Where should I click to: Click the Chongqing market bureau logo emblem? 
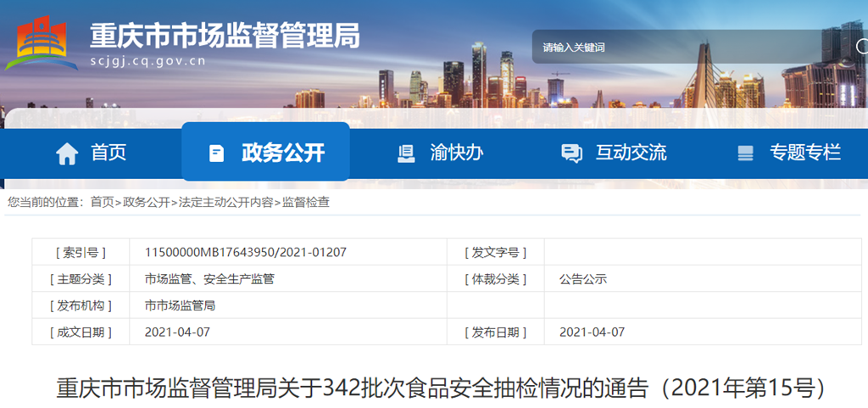click(x=42, y=43)
